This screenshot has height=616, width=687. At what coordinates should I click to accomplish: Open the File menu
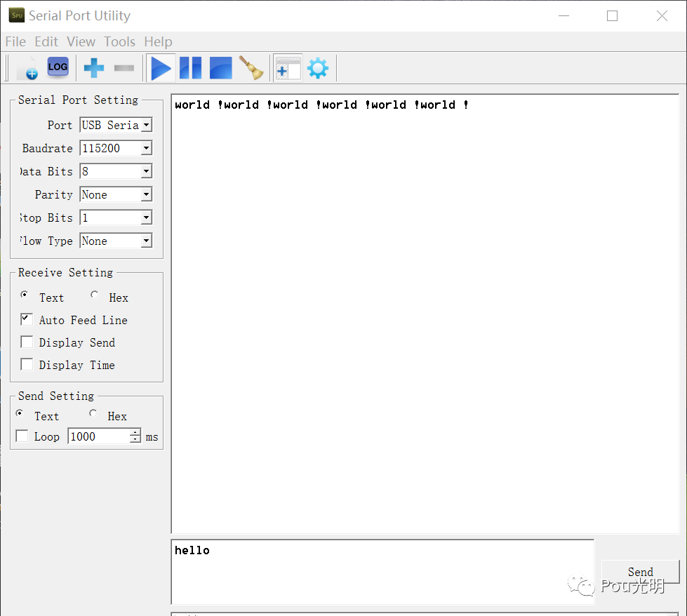(15, 41)
